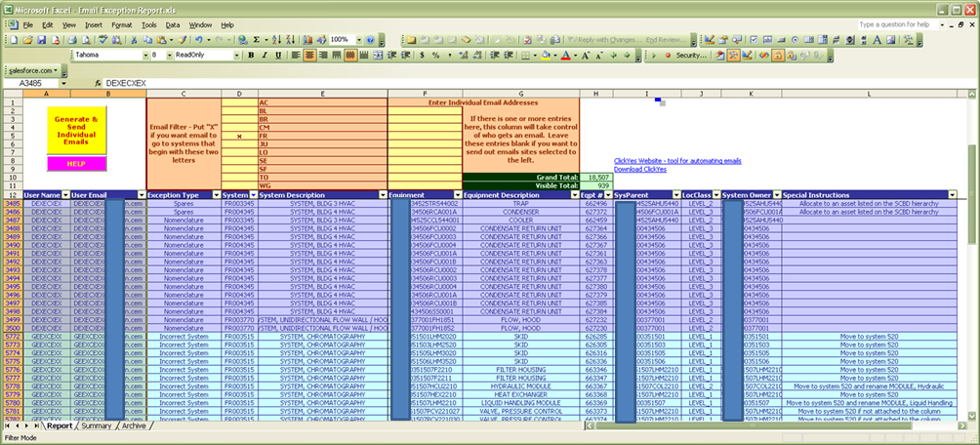The image size is (980, 445).
Task: Toggle Italic formatting
Action: point(265,55)
